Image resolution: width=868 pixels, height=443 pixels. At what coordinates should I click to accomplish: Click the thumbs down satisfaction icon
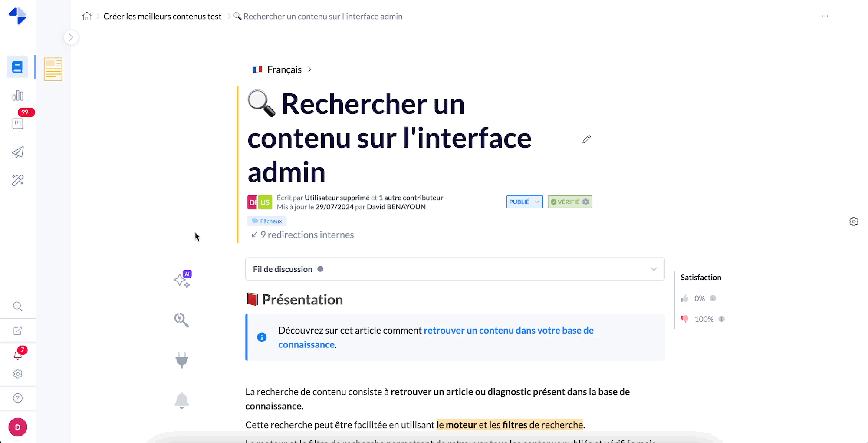(684, 319)
